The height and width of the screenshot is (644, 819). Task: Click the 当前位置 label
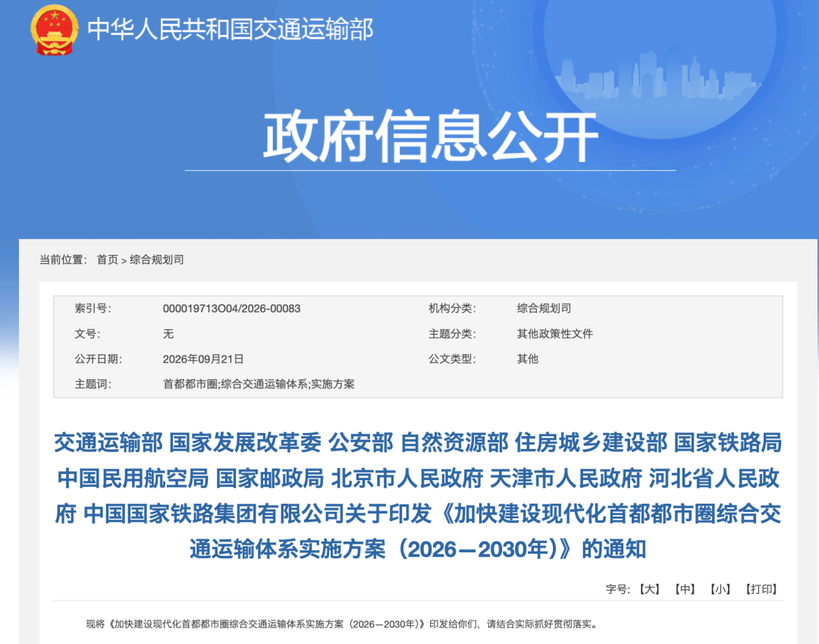click(x=63, y=259)
